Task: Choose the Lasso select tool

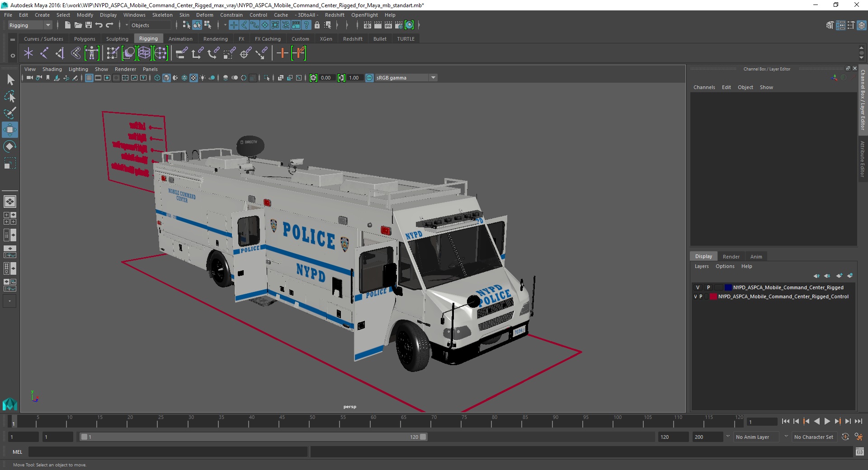Action: point(10,97)
